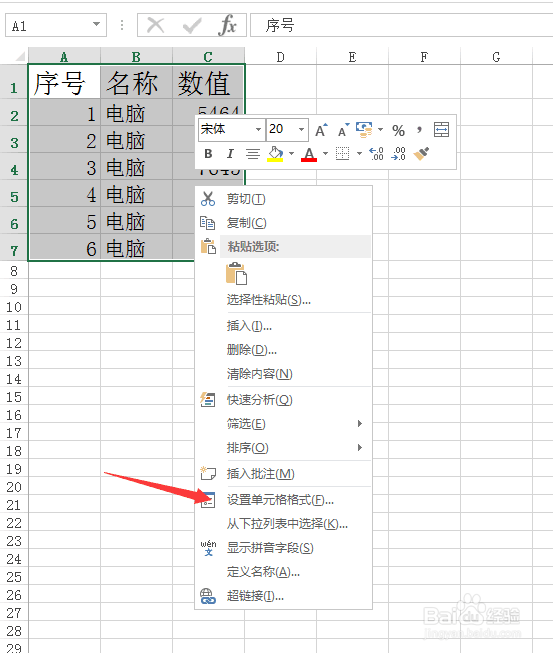Image resolution: width=553 pixels, height=653 pixels.
Task: Click the borders icon in mini toolbar
Action: [x=342, y=154]
